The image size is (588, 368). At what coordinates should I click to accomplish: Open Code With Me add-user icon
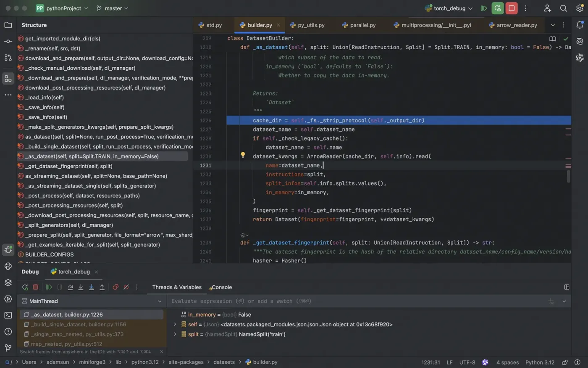[x=547, y=8]
